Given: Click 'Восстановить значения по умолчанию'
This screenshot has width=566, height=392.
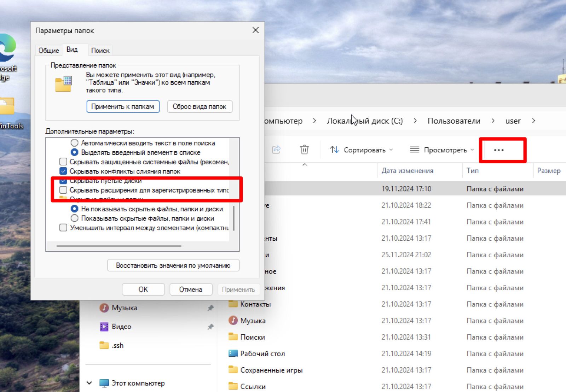Looking at the screenshot, I should click(x=173, y=265).
